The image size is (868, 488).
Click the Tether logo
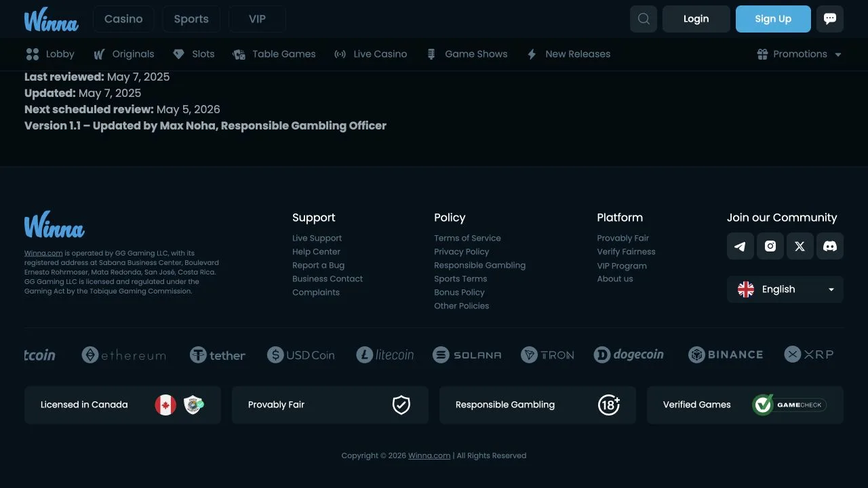click(218, 354)
